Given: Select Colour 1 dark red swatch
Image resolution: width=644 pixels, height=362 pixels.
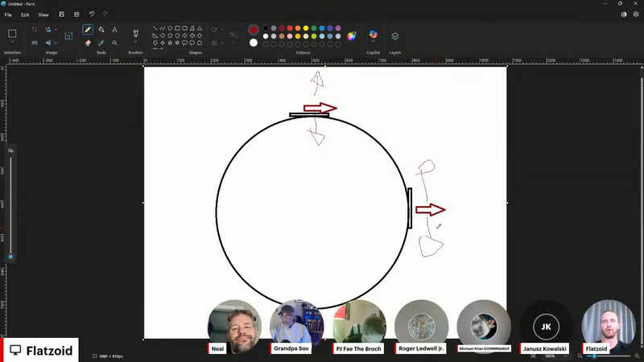Looking at the screenshot, I should 254,30.
